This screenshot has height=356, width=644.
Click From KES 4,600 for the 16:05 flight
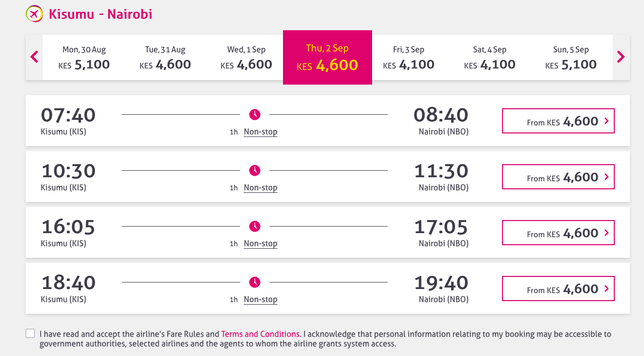[x=558, y=233]
